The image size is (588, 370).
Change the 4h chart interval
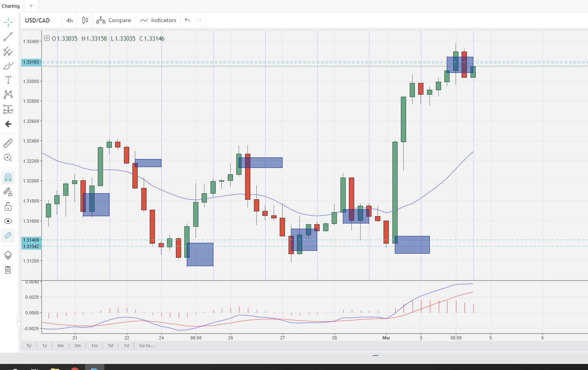click(x=70, y=20)
